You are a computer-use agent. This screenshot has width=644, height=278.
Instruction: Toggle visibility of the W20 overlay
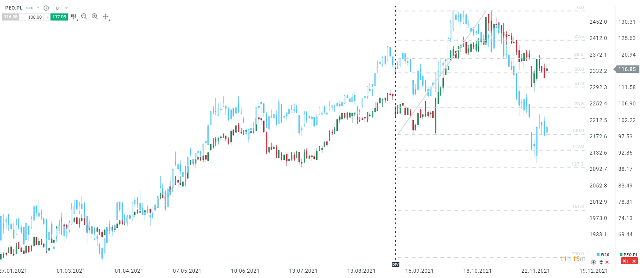593,262
